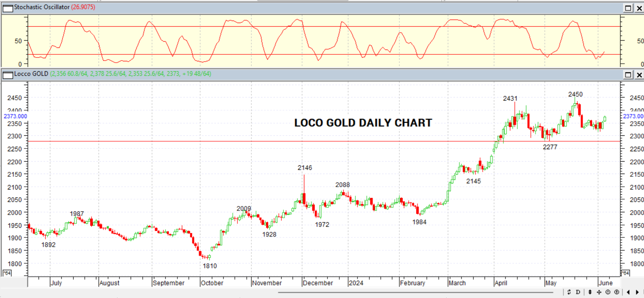Click the 2450 peak price label
The width and height of the screenshot is (644, 298).
[x=575, y=94]
